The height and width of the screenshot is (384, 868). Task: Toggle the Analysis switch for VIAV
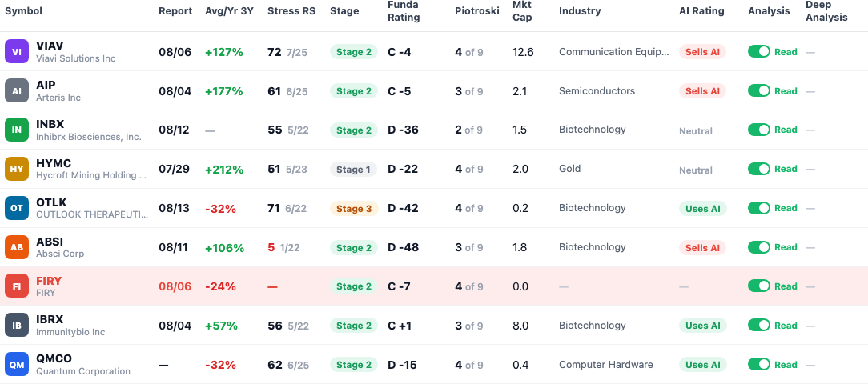[x=759, y=51]
